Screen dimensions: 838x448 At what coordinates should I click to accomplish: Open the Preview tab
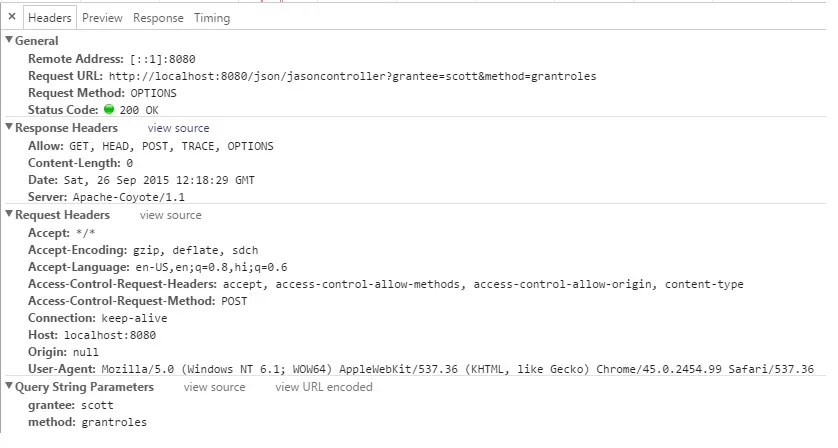102,18
